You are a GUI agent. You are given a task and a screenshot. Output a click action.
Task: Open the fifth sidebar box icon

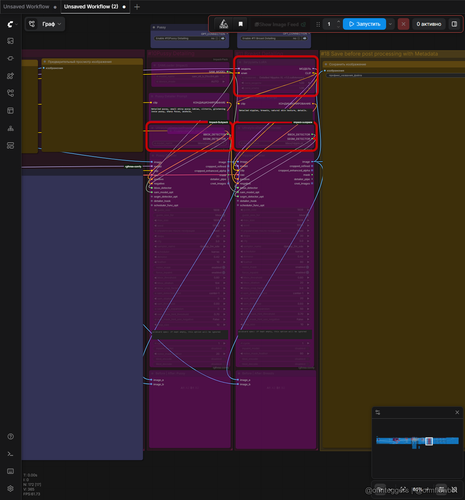[x=10, y=110]
